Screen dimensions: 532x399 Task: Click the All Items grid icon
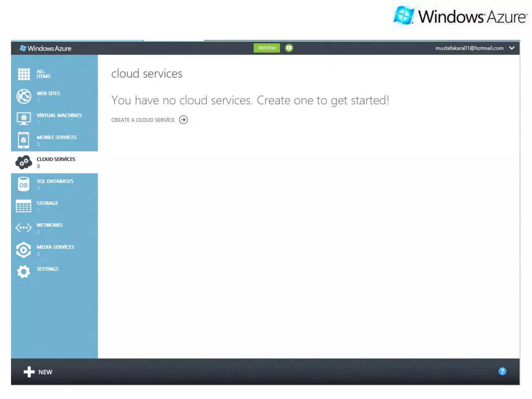pos(24,74)
